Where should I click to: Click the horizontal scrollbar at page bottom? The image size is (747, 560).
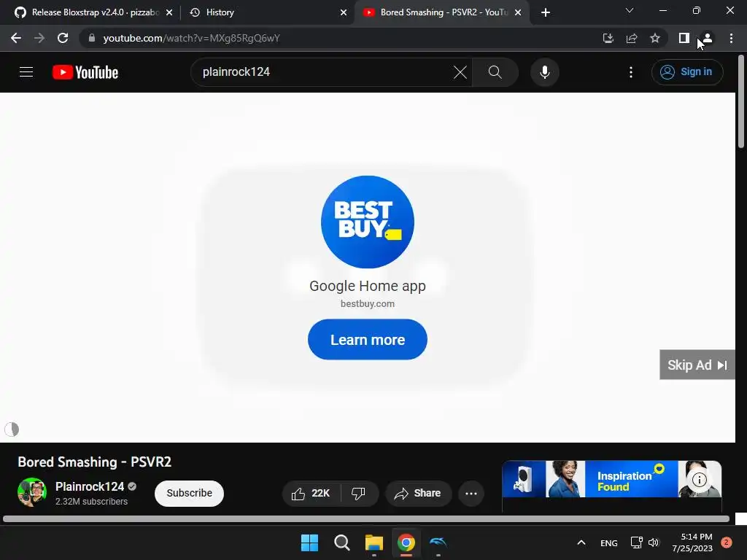[x=366, y=518]
